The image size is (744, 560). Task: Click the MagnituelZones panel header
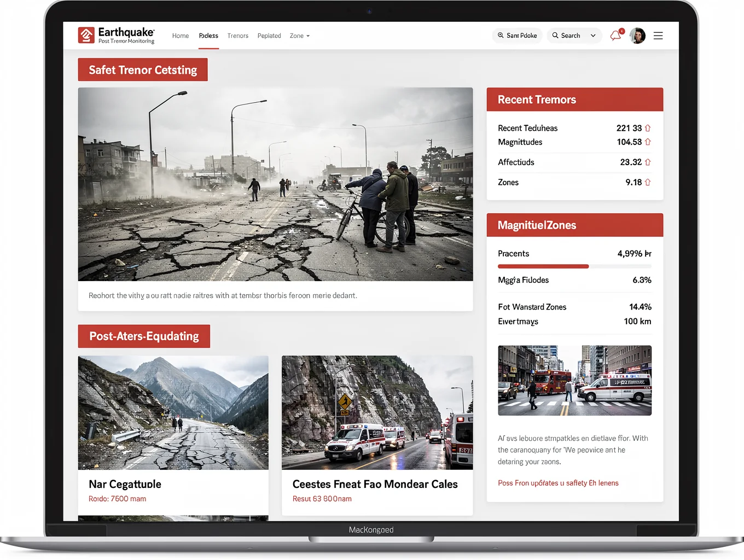(x=575, y=225)
